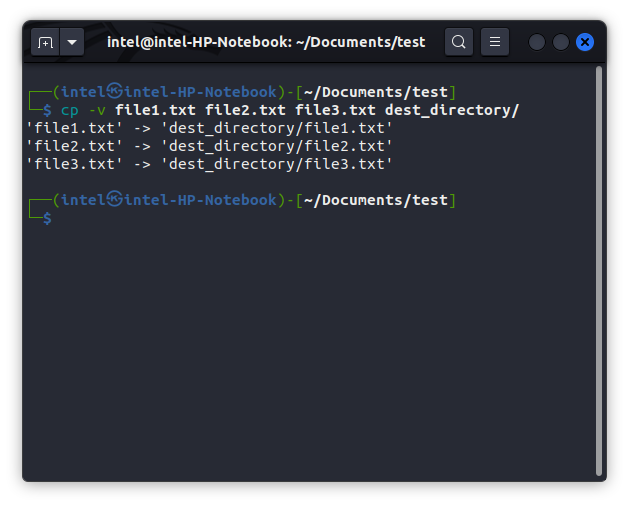Close the terminal window
Screen dimensions: 629x506
point(585,42)
